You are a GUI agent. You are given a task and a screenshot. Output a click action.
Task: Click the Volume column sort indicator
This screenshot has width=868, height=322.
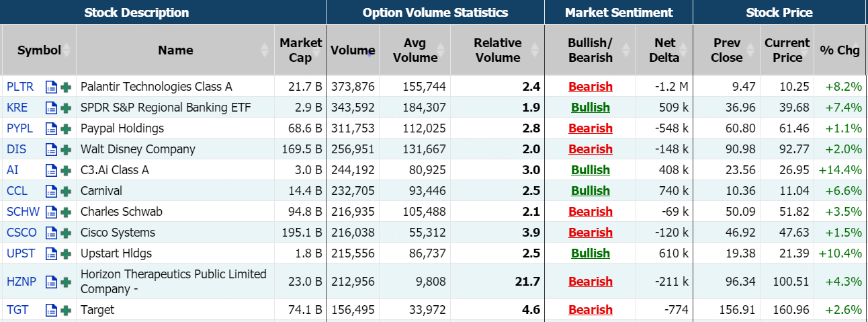pyautogui.click(x=371, y=51)
